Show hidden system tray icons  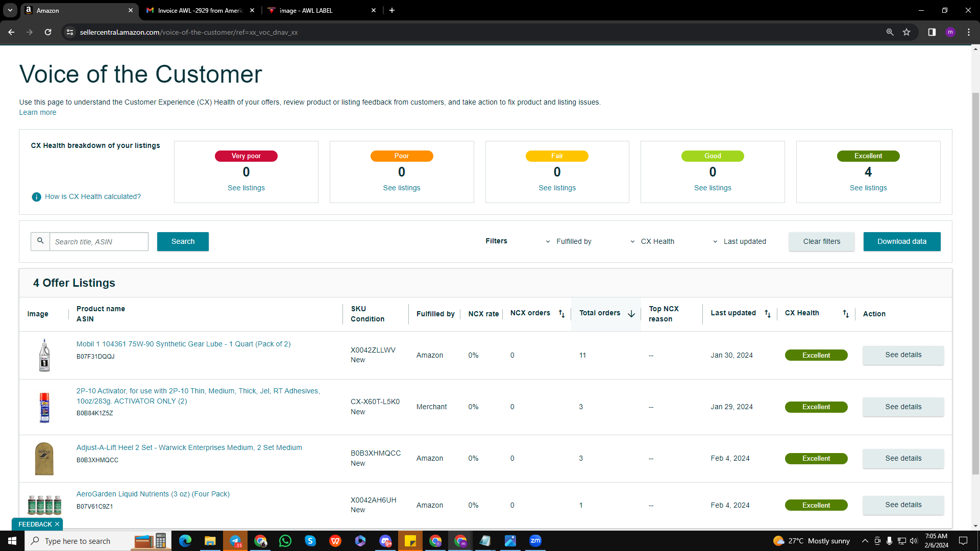coord(865,541)
